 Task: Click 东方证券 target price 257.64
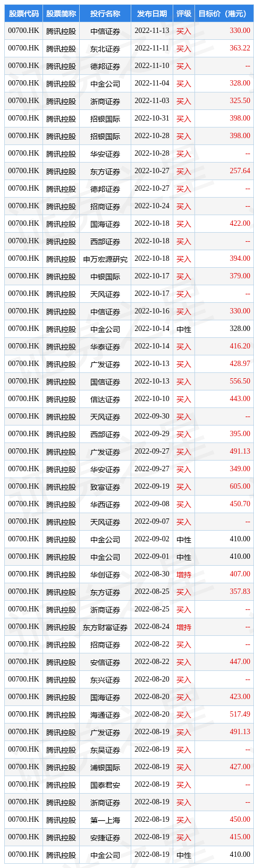point(240,171)
